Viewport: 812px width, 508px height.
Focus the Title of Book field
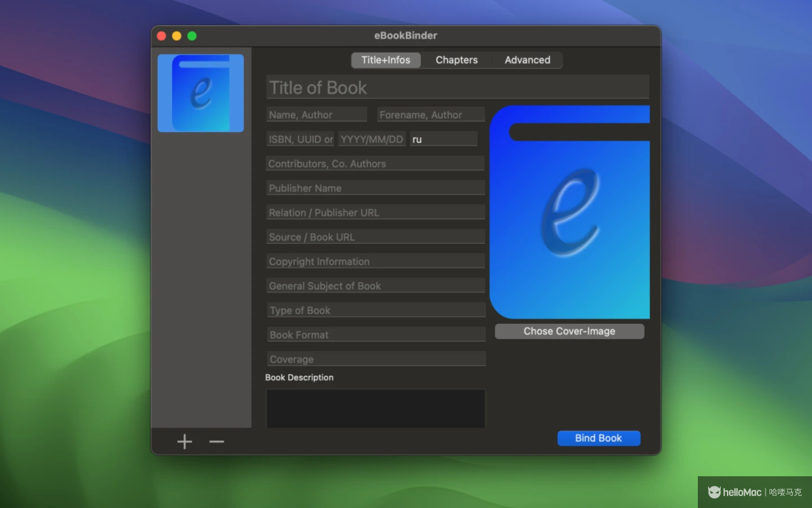(457, 87)
